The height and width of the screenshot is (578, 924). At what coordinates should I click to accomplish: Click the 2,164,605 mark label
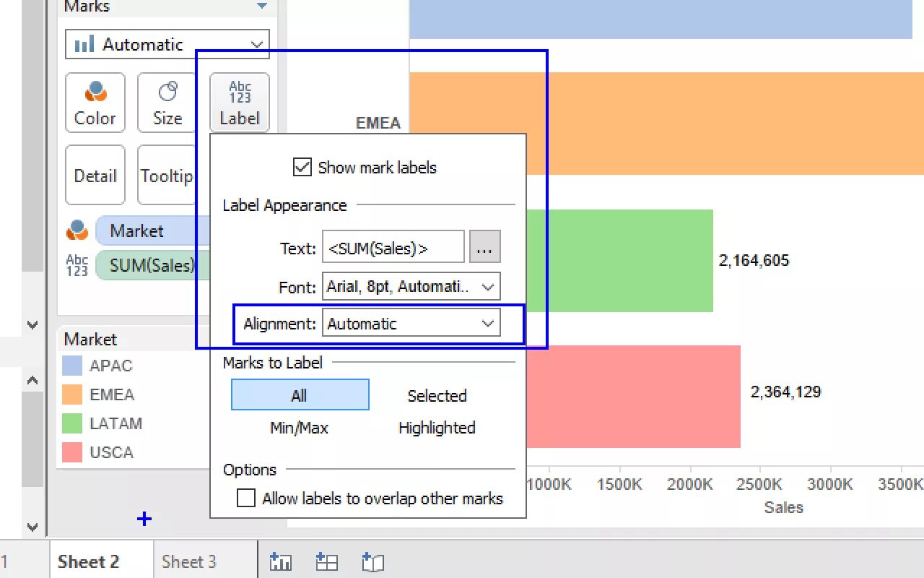pyautogui.click(x=754, y=260)
